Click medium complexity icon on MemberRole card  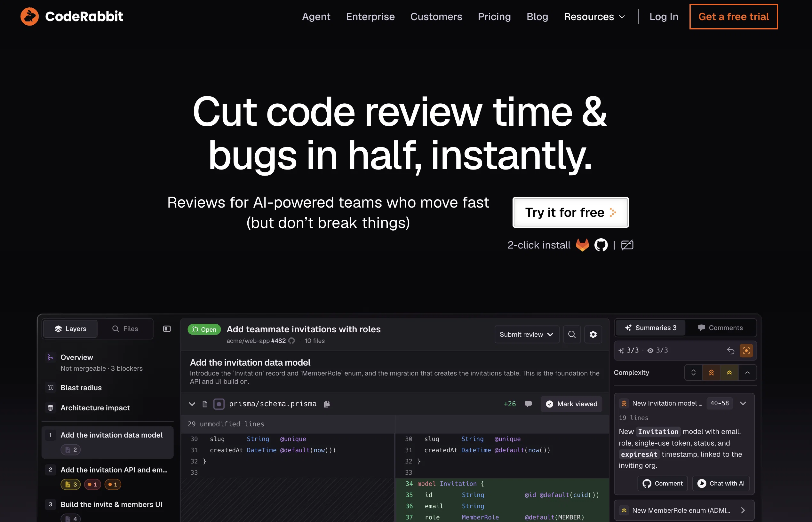point(624,510)
